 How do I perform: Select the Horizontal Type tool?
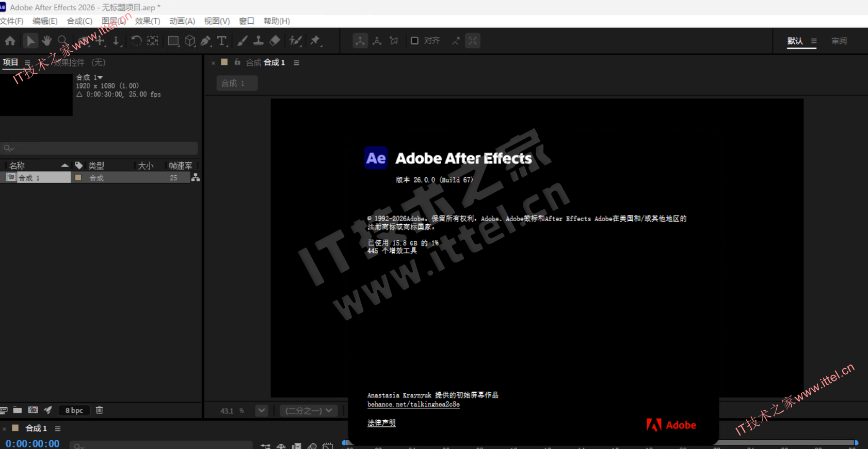(x=222, y=41)
